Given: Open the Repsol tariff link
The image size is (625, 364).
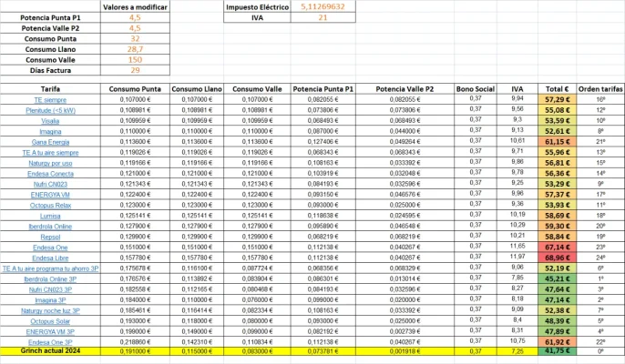Looking at the screenshot, I should tap(50, 237).
